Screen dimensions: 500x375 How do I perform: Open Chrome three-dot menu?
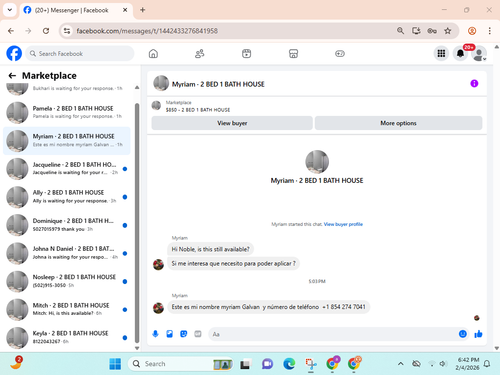(x=489, y=31)
